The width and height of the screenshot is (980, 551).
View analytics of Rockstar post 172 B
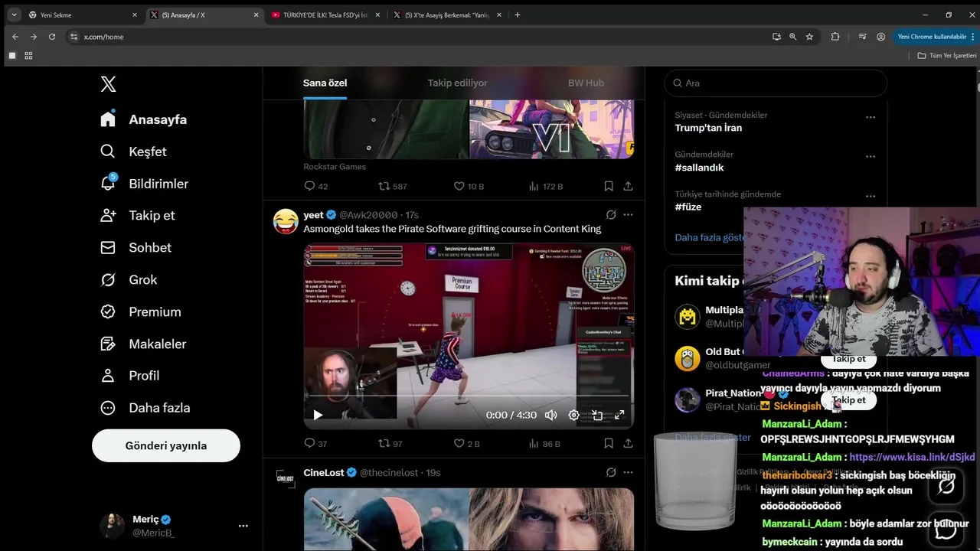546,186
